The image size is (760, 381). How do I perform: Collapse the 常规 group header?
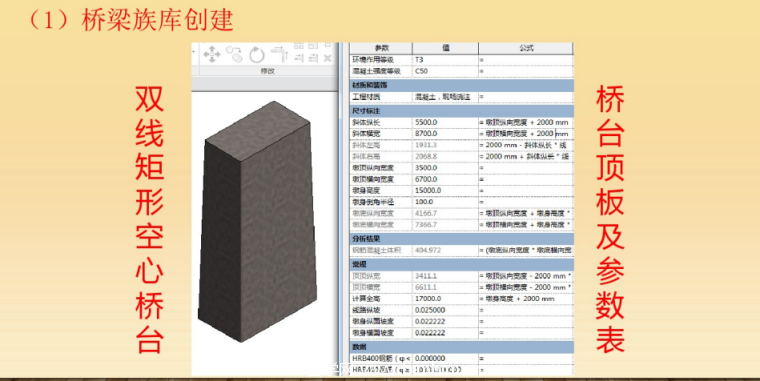tap(461, 265)
